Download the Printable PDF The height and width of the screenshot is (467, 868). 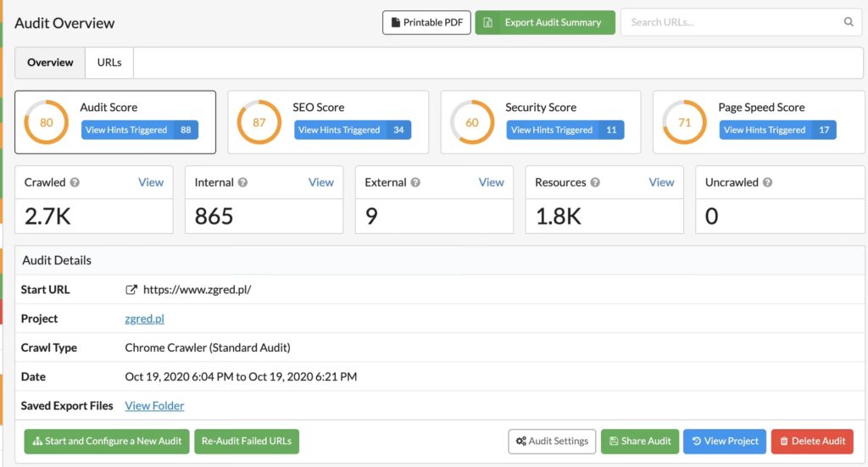point(426,23)
